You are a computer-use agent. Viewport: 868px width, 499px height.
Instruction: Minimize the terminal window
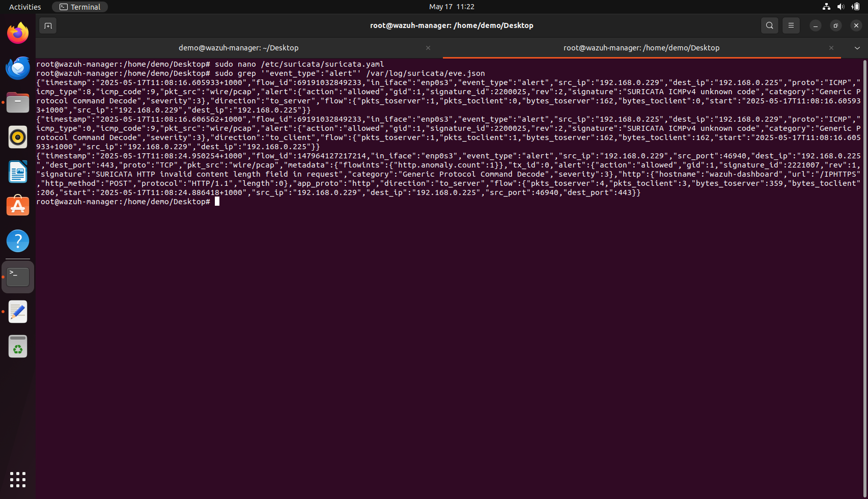click(x=816, y=25)
